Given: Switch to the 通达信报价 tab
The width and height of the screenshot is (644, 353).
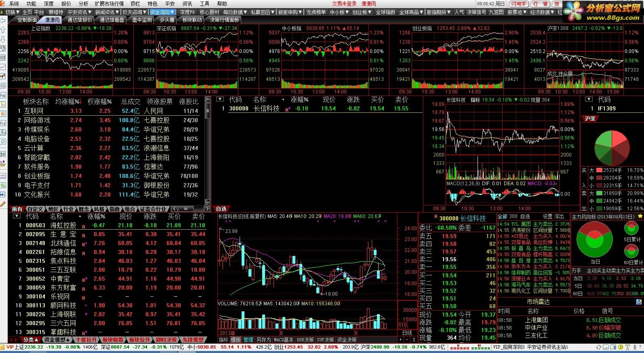Looking at the screenshot, I should (79, 20).
